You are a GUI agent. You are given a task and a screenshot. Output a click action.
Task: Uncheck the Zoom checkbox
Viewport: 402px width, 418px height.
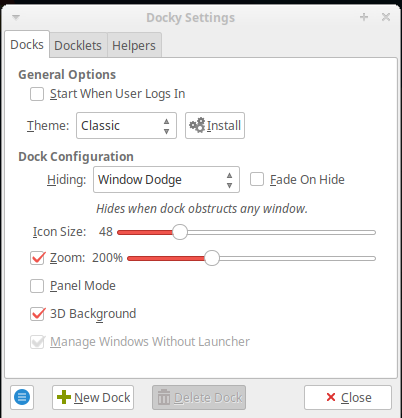point(37,258)
